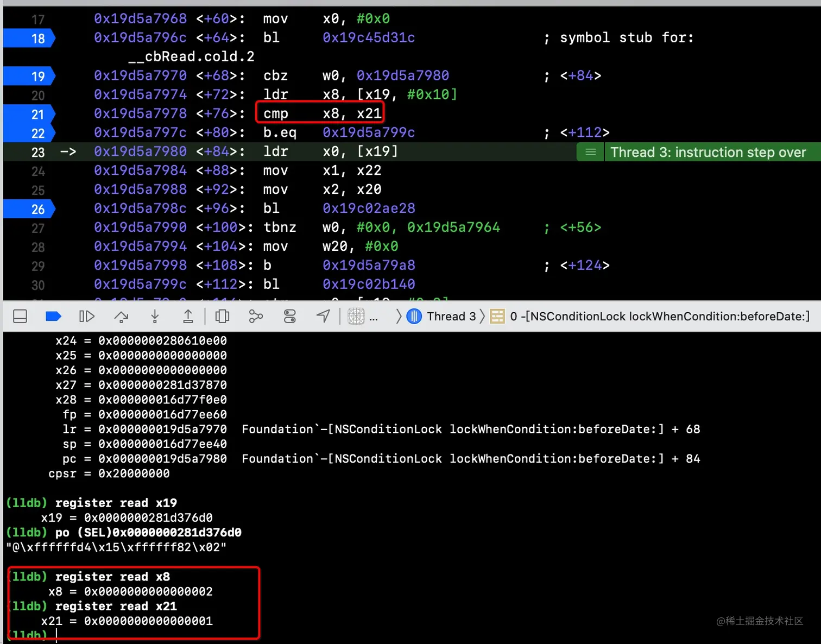Image resolution: width=821 pixels, height=644 pixels.
Task: Open the debug view hierarchy
Action: pyautogui.click(x=222, y=316)
